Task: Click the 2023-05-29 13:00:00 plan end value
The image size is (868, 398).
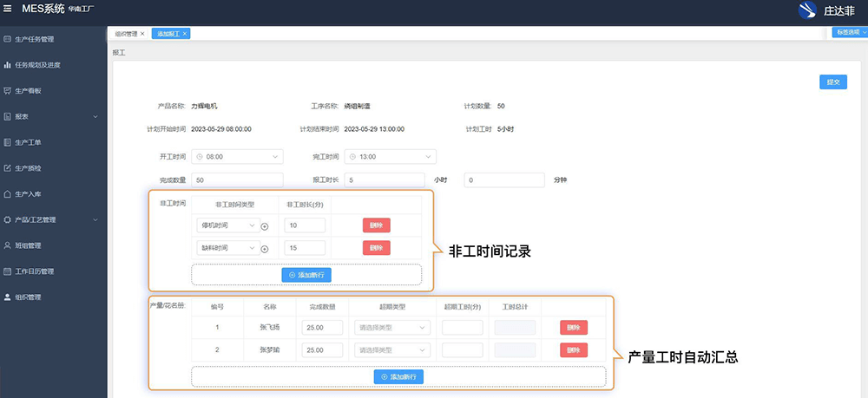Action: click(x=374, y=129)
